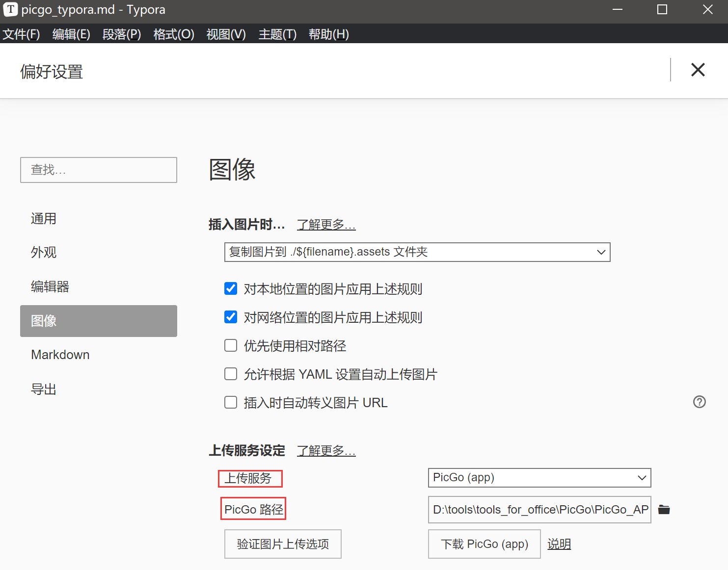Click the PicGo path text field

coord(539,510)
